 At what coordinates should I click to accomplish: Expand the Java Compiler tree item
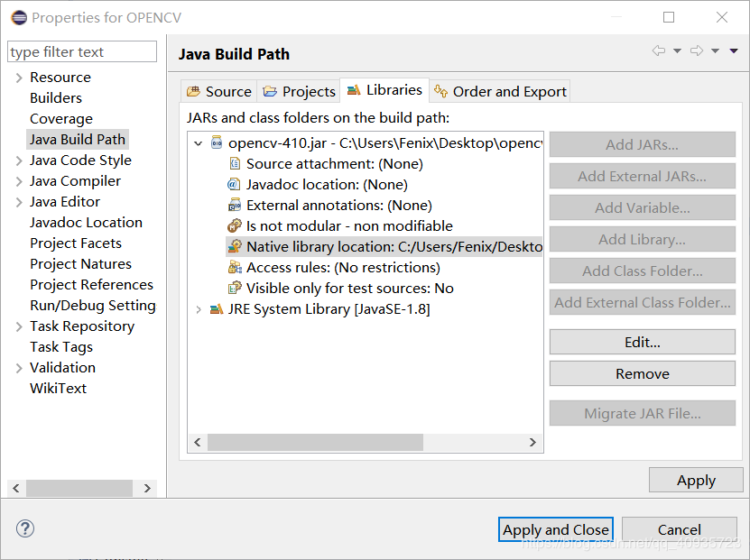tap(19, 181)
